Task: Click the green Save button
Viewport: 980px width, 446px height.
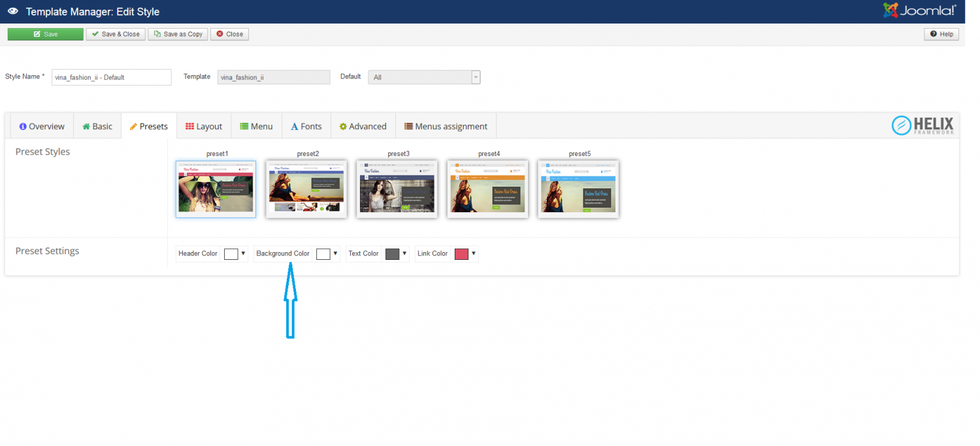Action: click(x=46, y=34)
